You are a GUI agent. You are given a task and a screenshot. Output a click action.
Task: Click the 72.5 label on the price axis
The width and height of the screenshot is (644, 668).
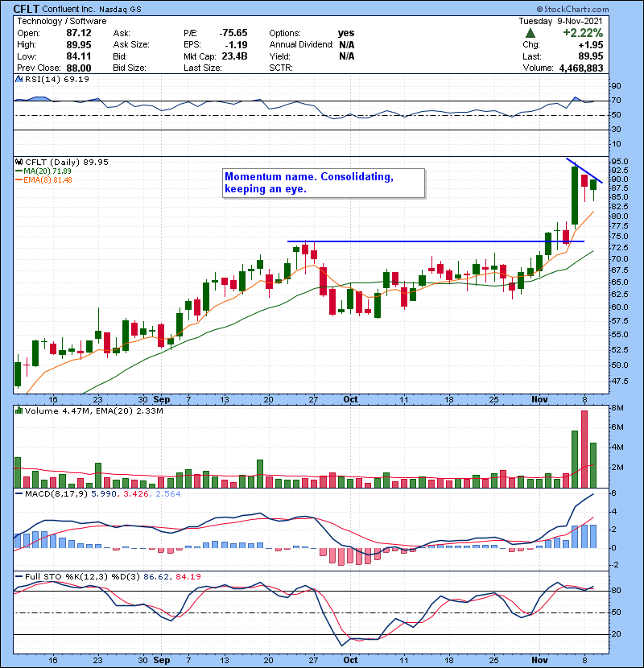[620, 248]
